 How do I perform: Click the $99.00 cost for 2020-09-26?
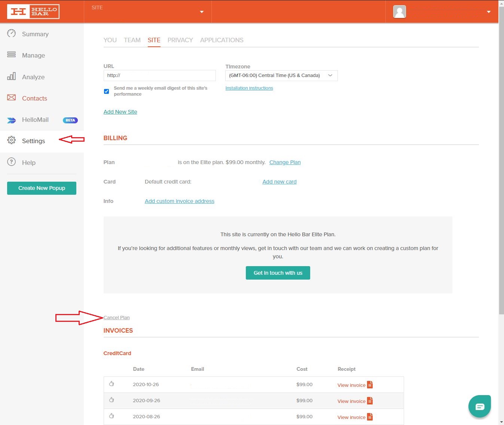tap(304, 400)
